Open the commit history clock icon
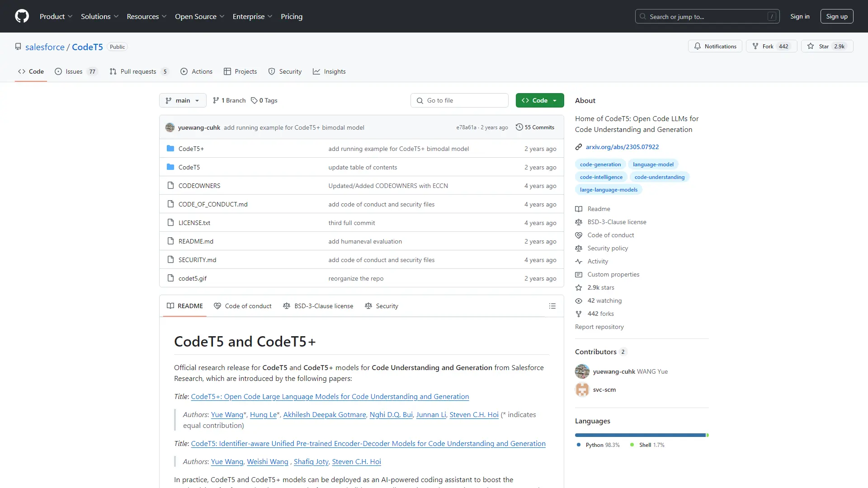This screenshot has height=488, width=868. point(519,127)
